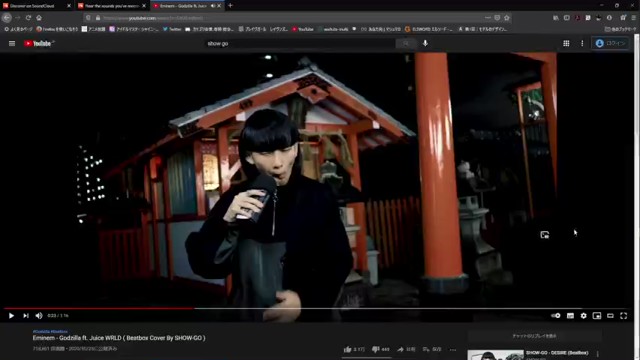Switch to Hear the sounds you've recently tab
640x360 pixels.
[111, 6]
